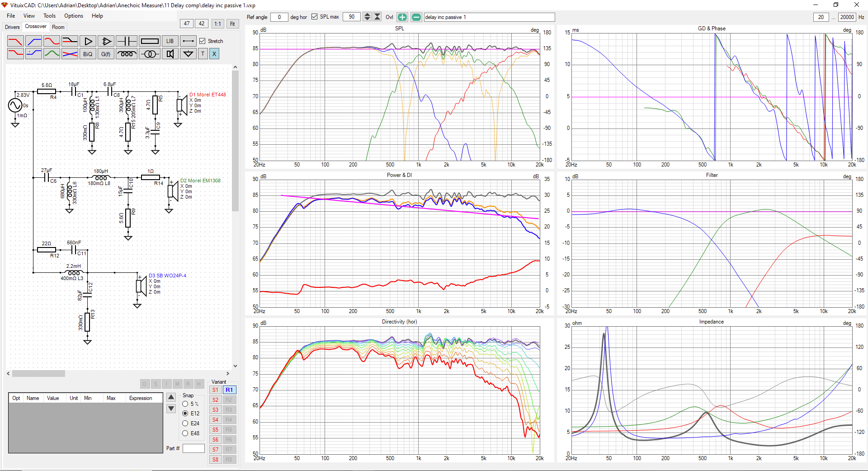The height and width of the screenshot is (471, 868).
Task: Activate variant S2 toggle
Action: click(216, 400)
